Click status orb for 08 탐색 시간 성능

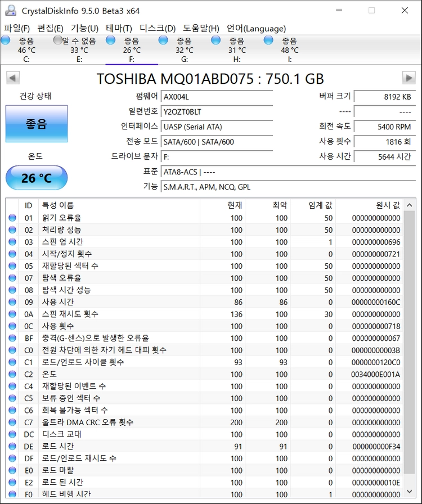tap(12, 290)
